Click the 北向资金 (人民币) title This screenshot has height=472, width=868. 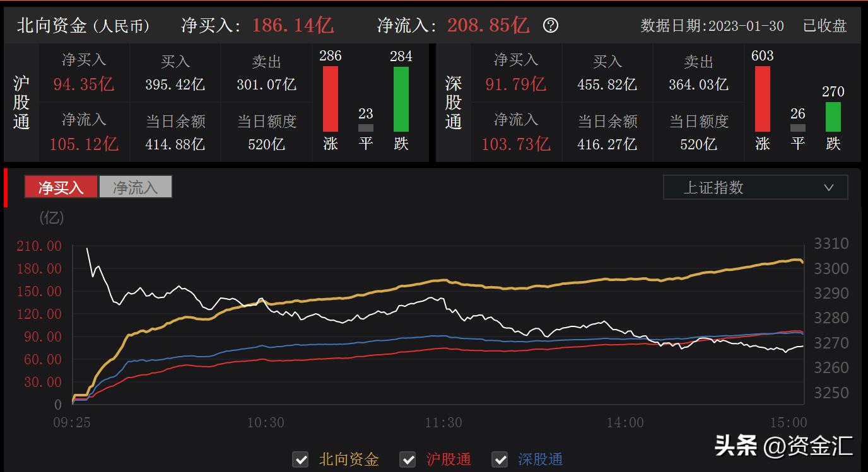tap(83, 26)
